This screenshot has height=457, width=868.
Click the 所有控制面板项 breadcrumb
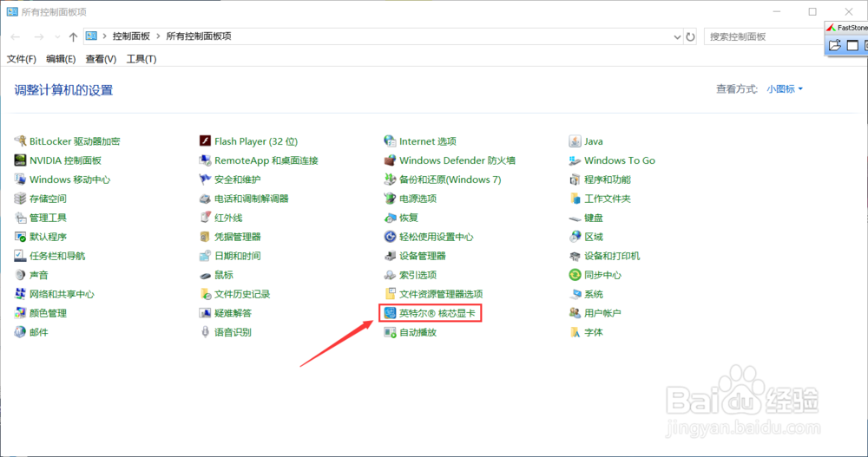pyautogui.click(x=199, y=36)
